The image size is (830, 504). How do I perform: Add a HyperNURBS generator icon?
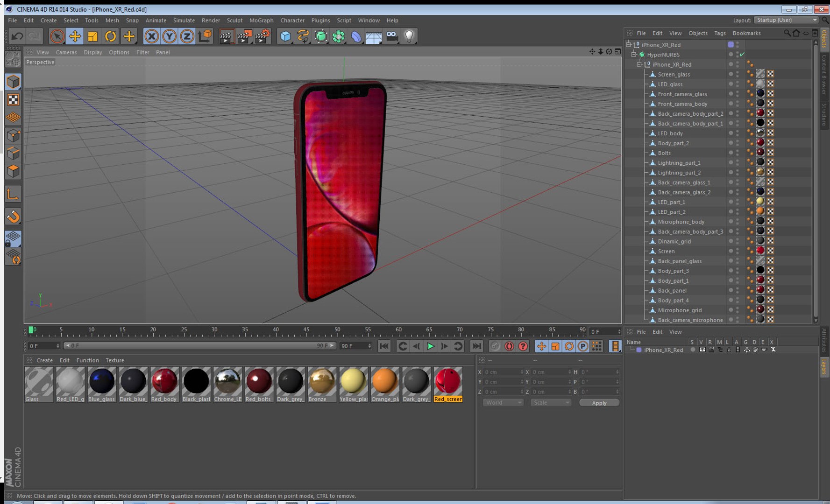coord(321,36)
